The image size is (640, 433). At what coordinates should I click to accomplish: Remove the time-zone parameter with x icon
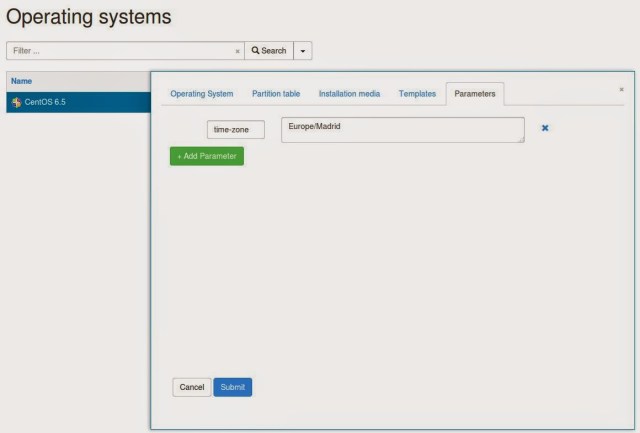(x=545, y=128)
